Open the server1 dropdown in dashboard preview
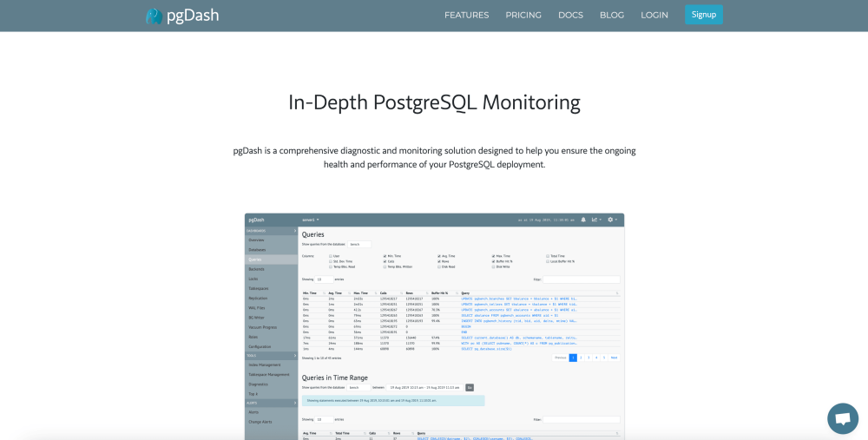Screen dimensions: 868x440 coord(311,220)
